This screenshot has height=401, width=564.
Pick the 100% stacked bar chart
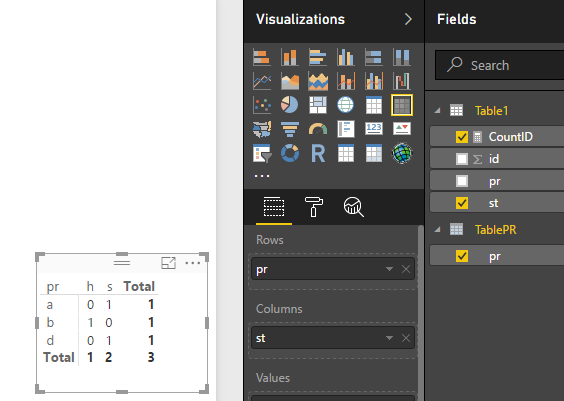pos(374,58)
